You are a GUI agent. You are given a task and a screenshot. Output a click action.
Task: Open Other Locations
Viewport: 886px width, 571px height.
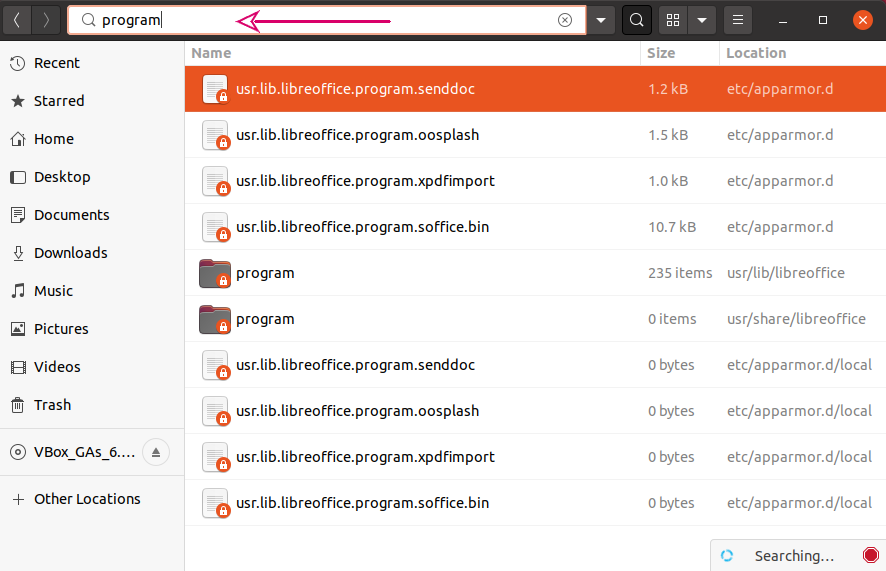[x=92, y=499]
